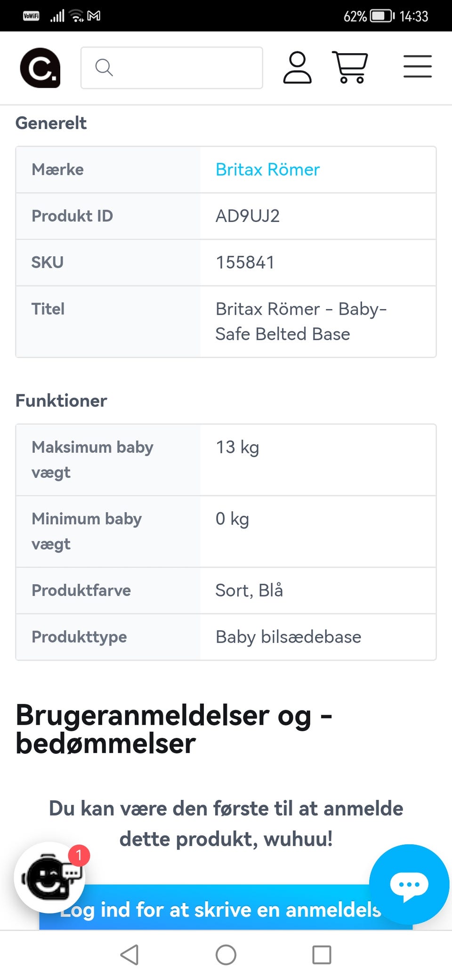Tap the magnifying glass search icon

104,67
